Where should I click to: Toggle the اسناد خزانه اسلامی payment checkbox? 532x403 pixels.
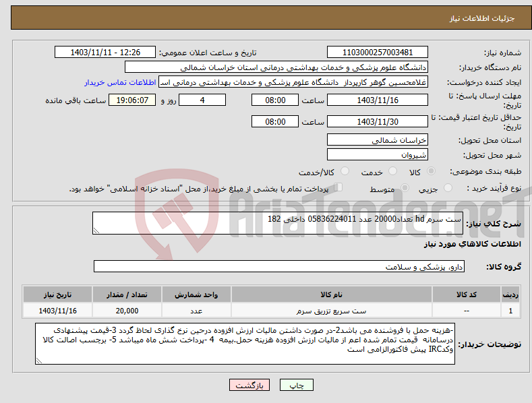338,187
